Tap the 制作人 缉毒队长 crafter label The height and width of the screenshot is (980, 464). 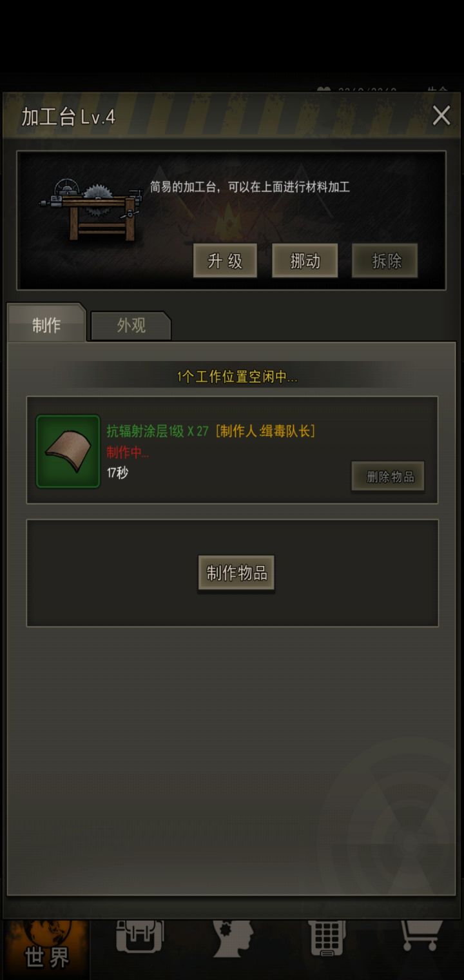266,431
